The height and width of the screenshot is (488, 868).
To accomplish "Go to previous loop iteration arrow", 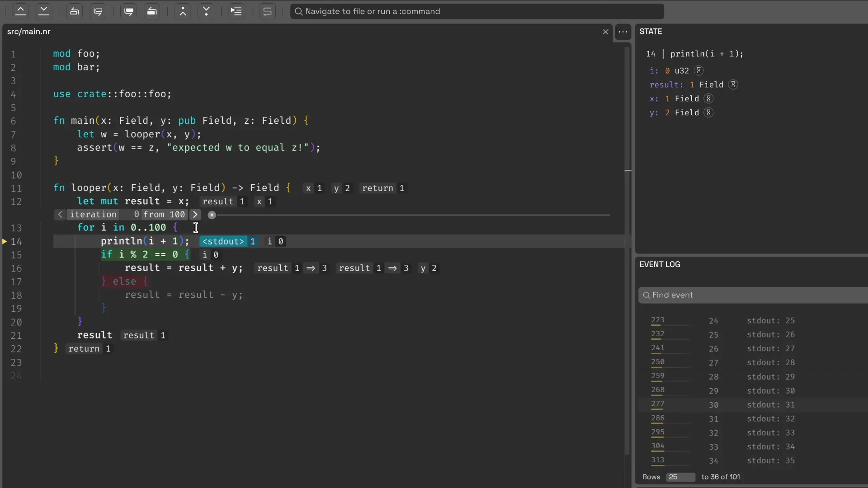I will click(x=60, y=215).
